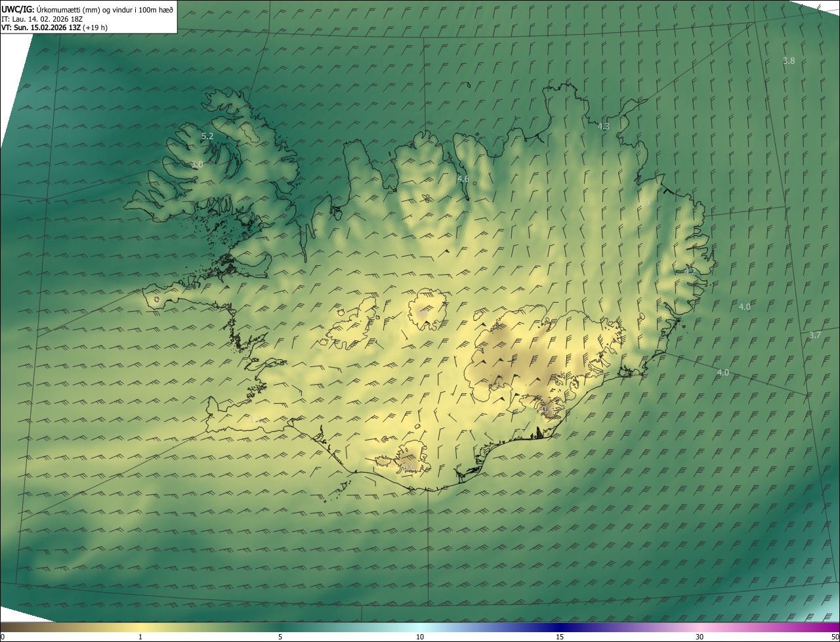
Task: Click the '4.2' value label on the east coast
Action: point(690,271)
